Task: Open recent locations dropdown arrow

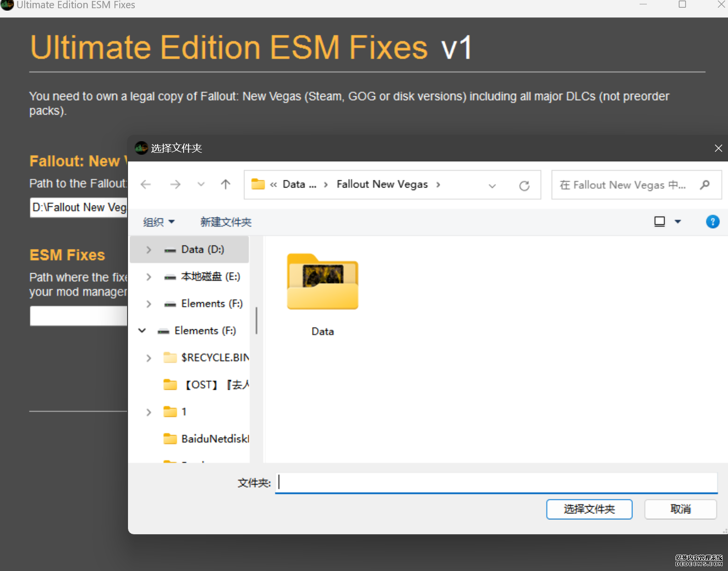Action: click(x=201, y=184)
